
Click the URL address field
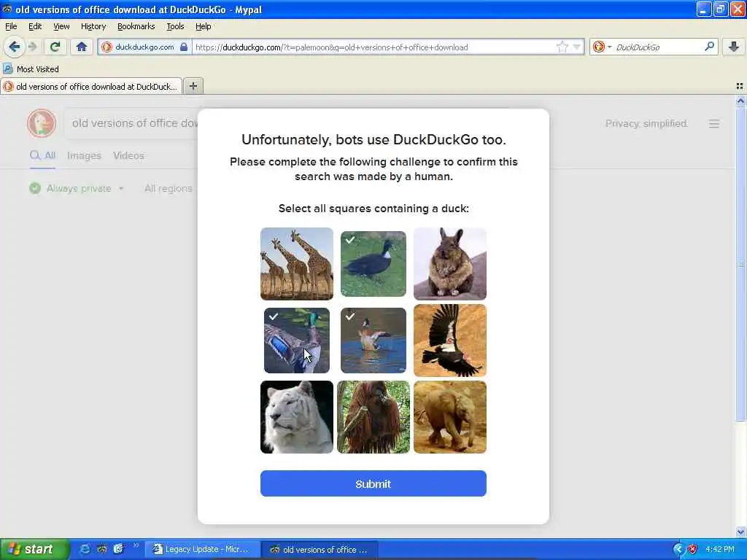pos(373,47)
